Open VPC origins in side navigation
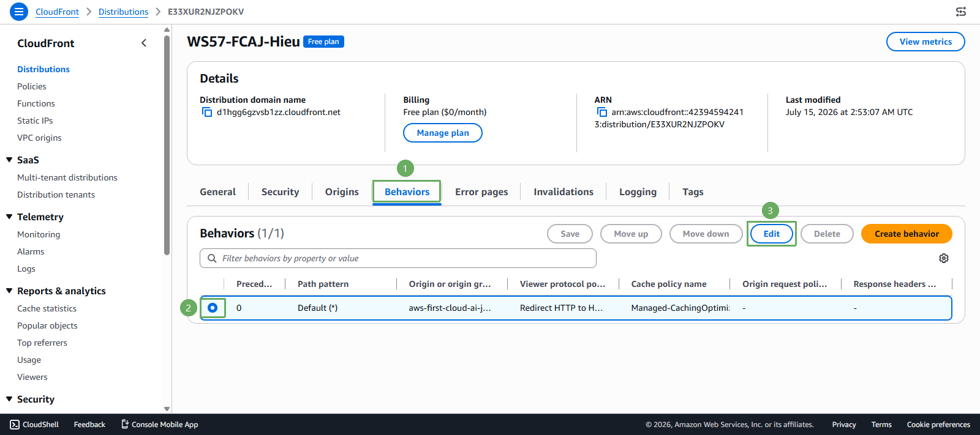The height and width of the screenshot is (435, 980). click(39, 138)
